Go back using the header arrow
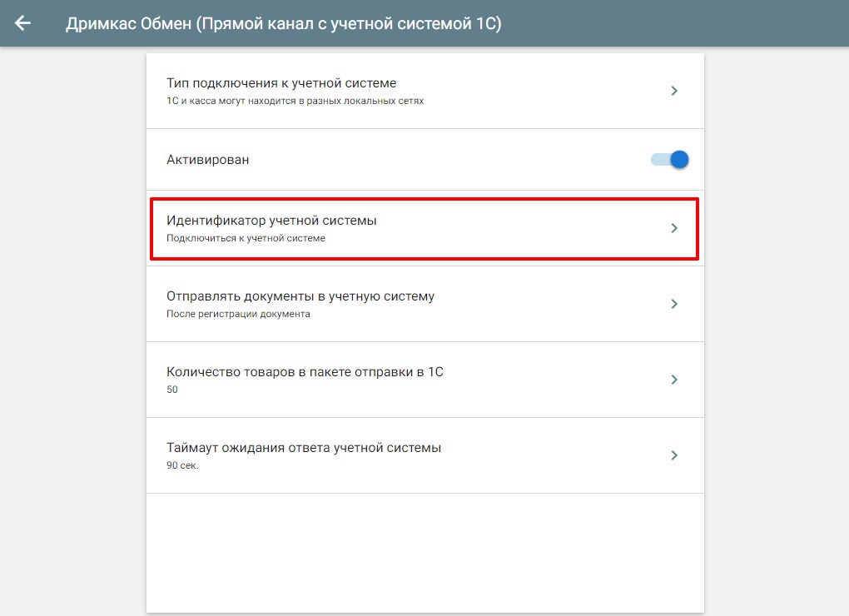The height and width of the screenshot is (616, 849). coord(22,23)
